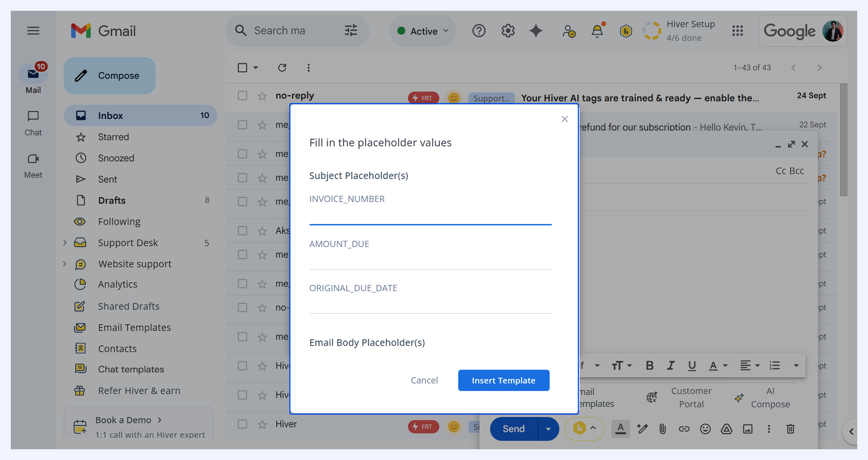Click the search magnifier icon
The width and height of the screenshot is (868, 460).
click(241, 30)
